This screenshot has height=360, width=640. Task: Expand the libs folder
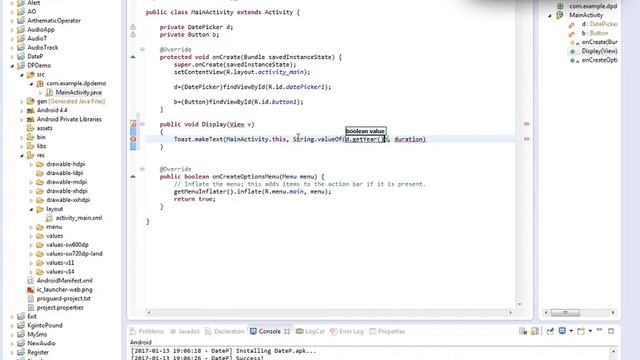click(x=22, y=146)
